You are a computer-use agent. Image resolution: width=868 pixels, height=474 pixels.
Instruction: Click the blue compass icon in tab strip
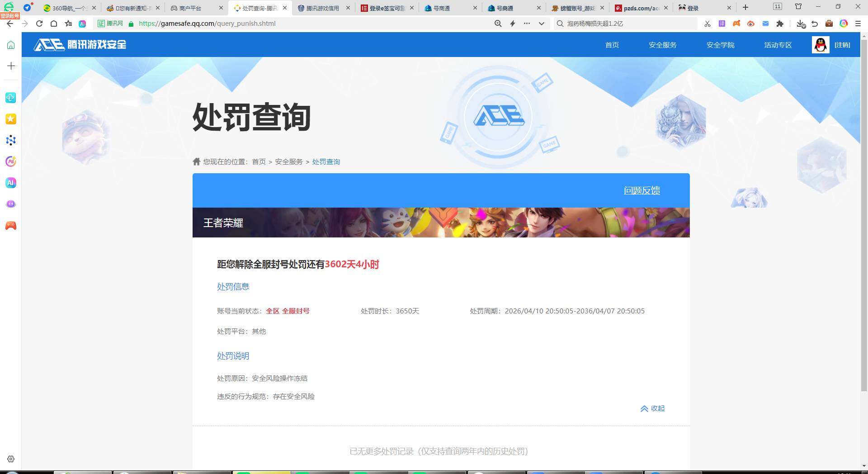[x=28, y=7]
